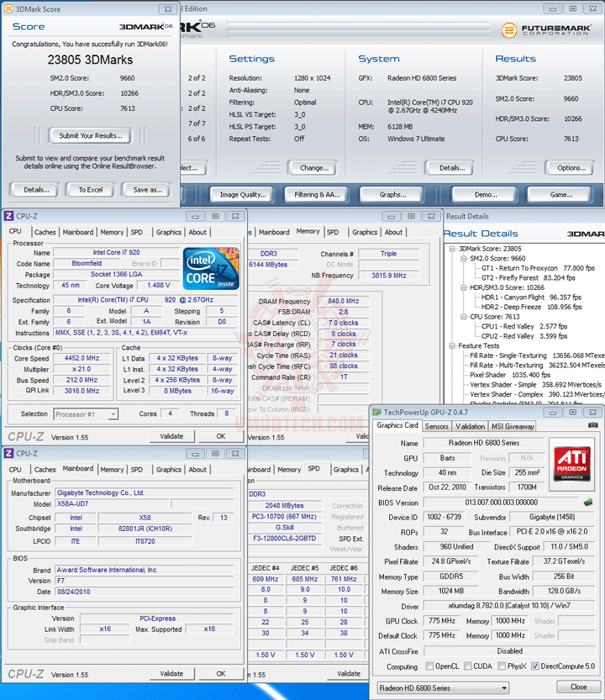Click Validate in the CPU-Z window showing Gigabyte X58A-UD7

[171, 674]
